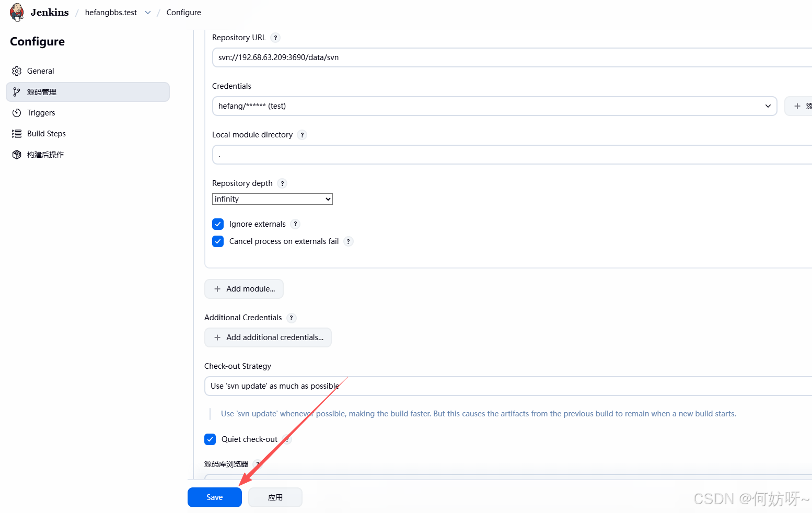Select the 源码管理 branch icon

coord(17,92)
